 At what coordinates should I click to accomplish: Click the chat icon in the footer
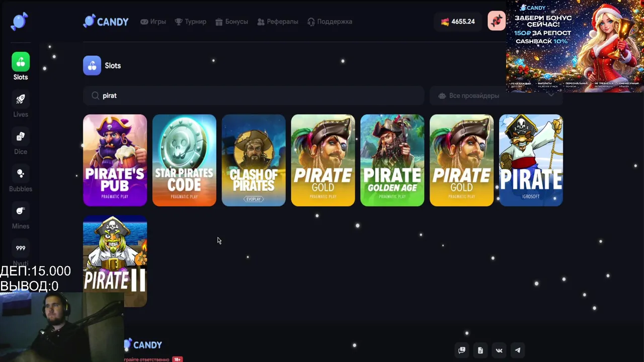pos(461,350)
